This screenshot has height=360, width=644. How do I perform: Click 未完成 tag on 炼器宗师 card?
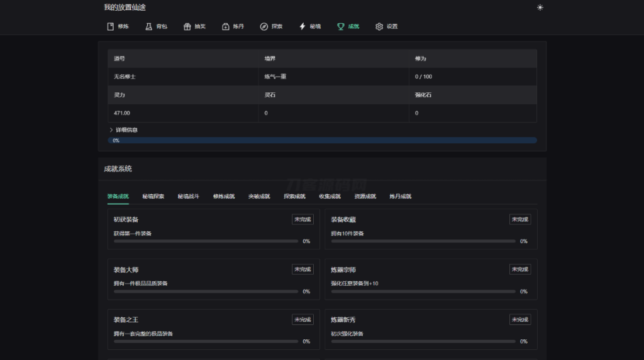[x=520, y=270]
